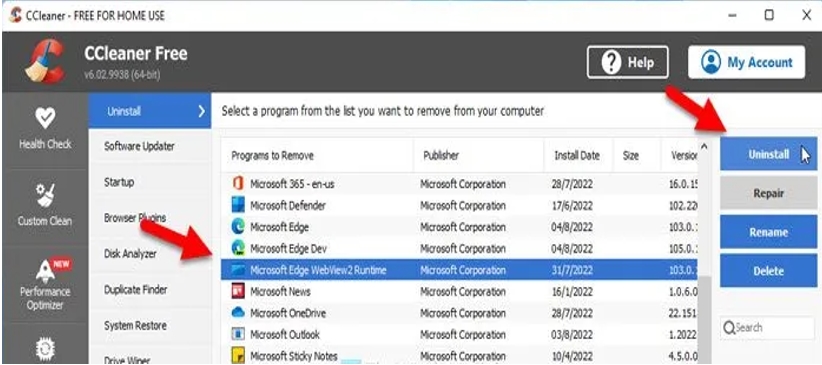Viewport: 822px width, 365px height.
Task: Select Microsoft Edge WebView2 Runtime row
Action: (459, 270)
